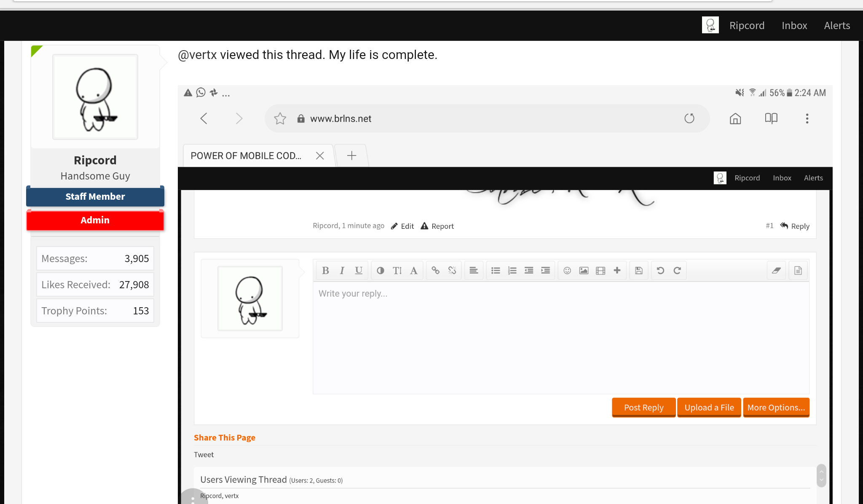Open Alerts in top navigation bar
Screen dimensions: 863x504
[x=837, y=25]
